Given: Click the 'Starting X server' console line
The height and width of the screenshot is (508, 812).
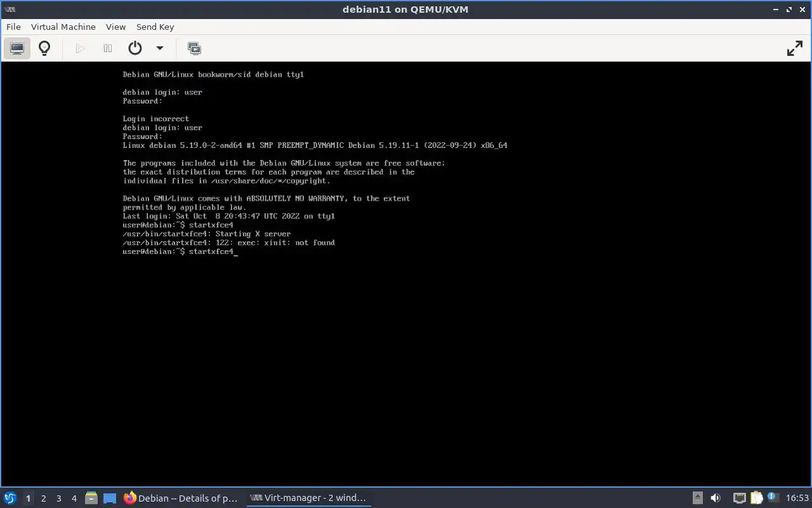Looking at the screenshot, I should click(x=207, y=234).
